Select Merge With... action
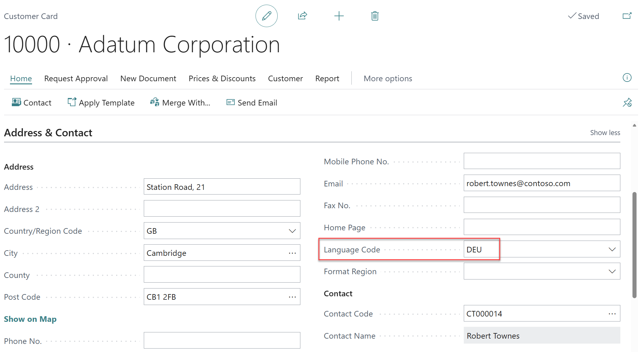 click(x=180, y=103)
